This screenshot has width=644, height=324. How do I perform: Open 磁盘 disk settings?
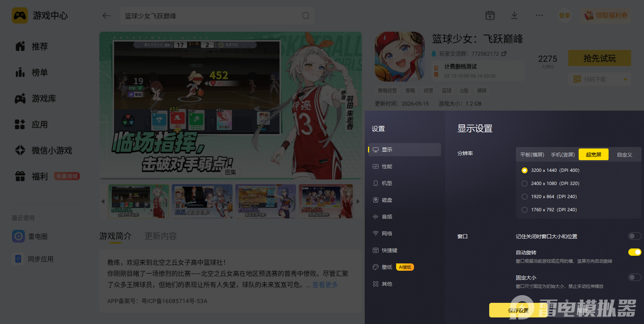(x=405, y=200)
